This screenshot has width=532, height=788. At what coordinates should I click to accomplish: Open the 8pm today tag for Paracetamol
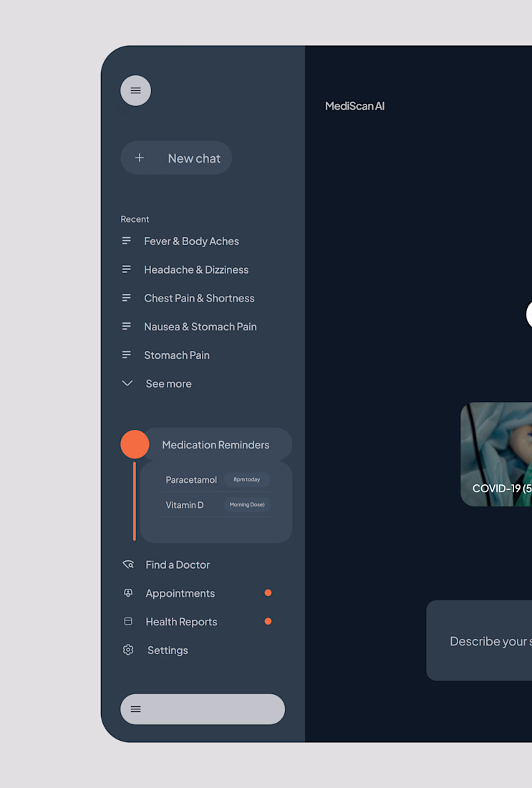(247, 479)
